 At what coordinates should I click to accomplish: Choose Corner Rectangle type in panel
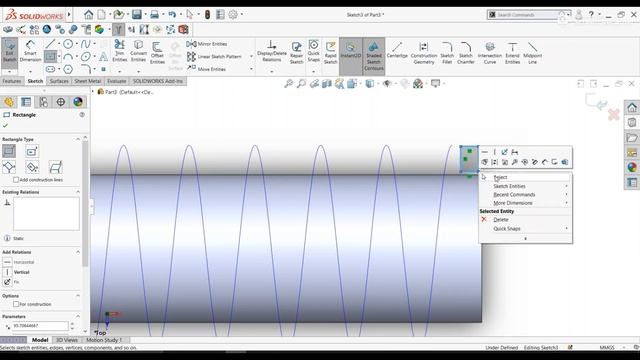click(x=9, y=151)
